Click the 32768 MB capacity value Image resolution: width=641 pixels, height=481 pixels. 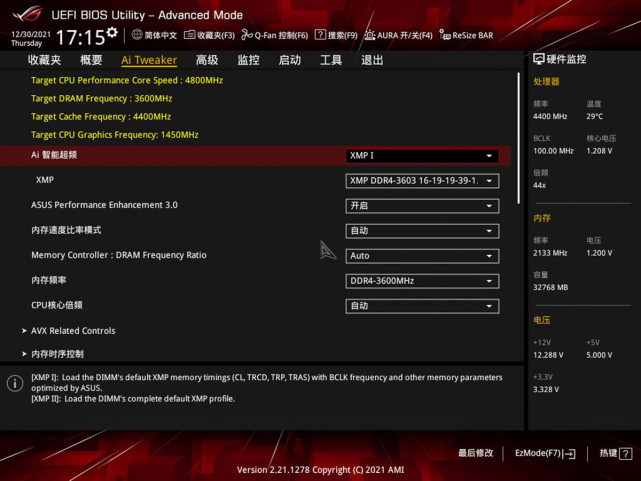click(x=550, y=287)
